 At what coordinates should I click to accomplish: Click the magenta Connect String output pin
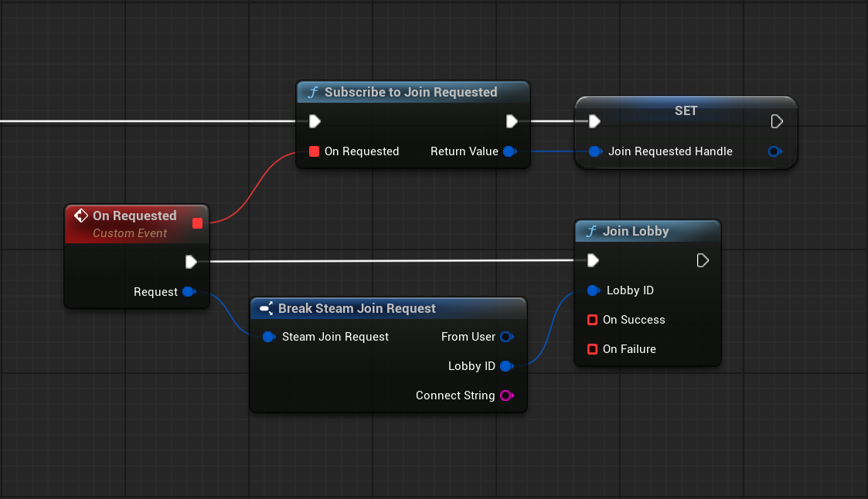click(x=506, y=395)
